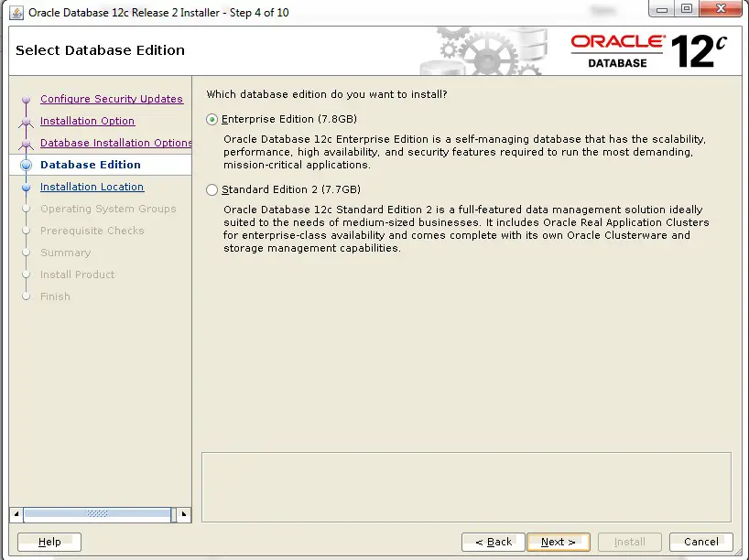Click the Installation Location step bullet icon
The height and width of the screenshot is (560, 749).
[x=27, y=188]
